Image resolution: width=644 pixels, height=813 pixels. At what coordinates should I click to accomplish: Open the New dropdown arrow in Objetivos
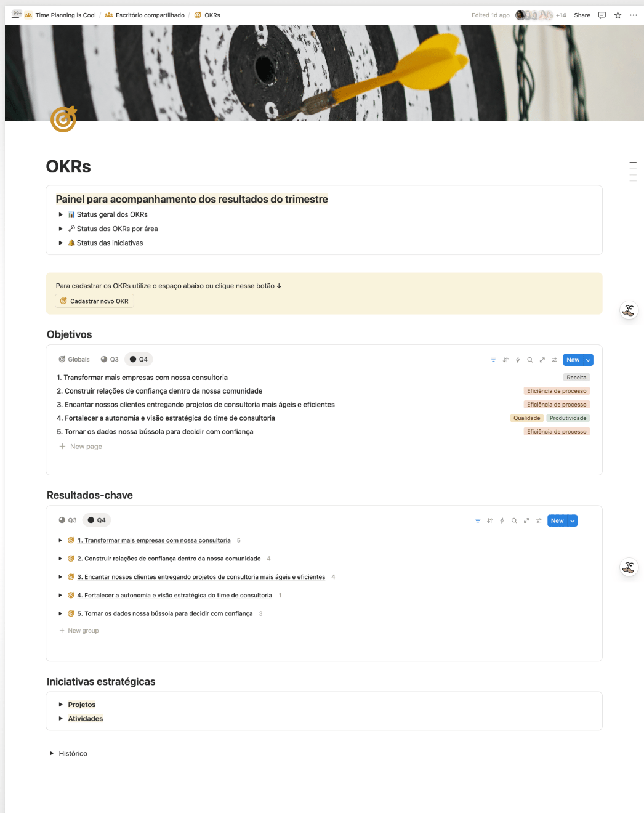pyautogui.click(x=588, y=360)
